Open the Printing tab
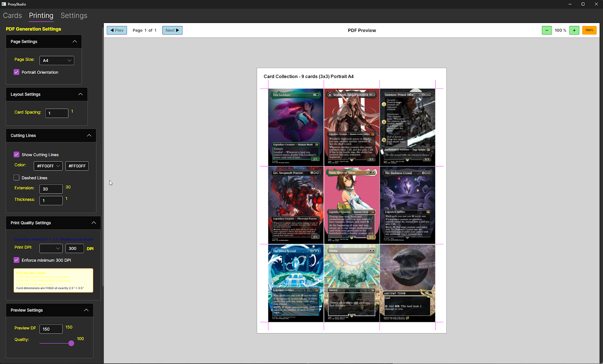Image resolution: width=603 pixels, height=364 pixels. pos(41,15)
